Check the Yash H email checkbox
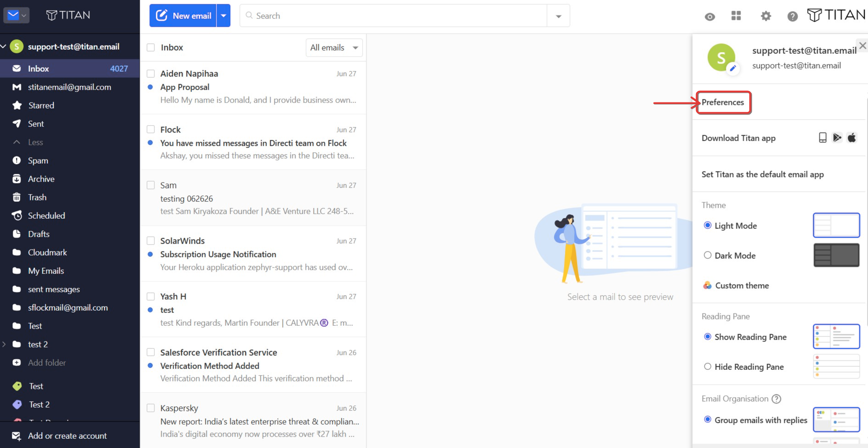868x448 pixels. (150, 296)
